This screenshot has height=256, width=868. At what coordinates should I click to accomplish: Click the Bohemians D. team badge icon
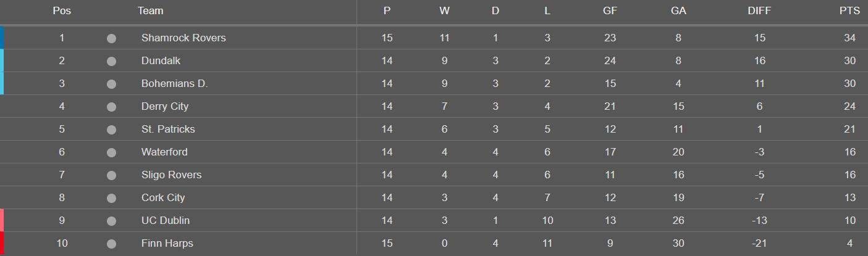coord(111,84)
